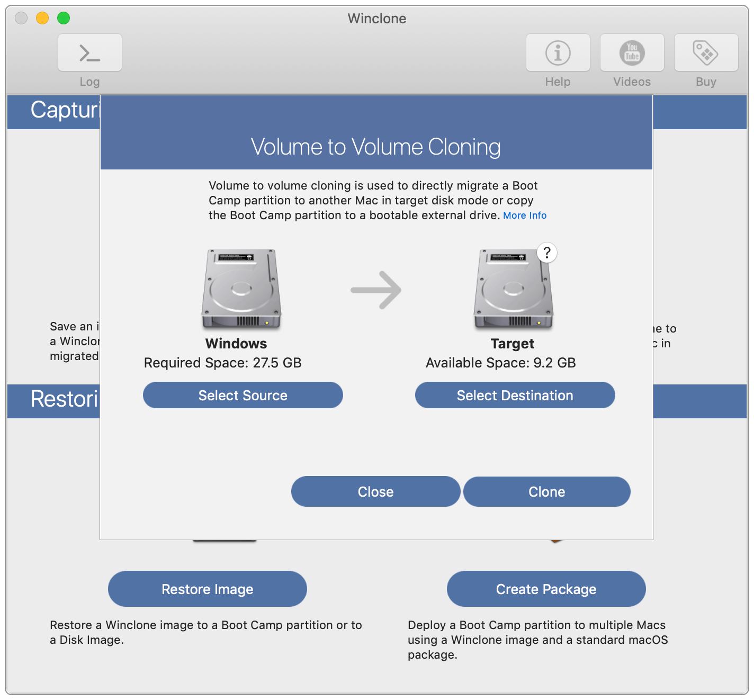754x700 pixels.
Task: Click the Target volume name label
Action: tap(513, 344)
